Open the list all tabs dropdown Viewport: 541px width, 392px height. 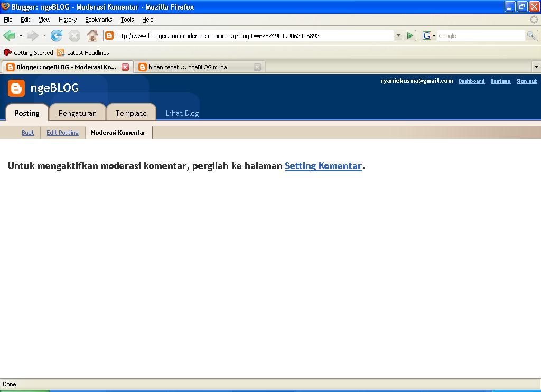point(536,67)
